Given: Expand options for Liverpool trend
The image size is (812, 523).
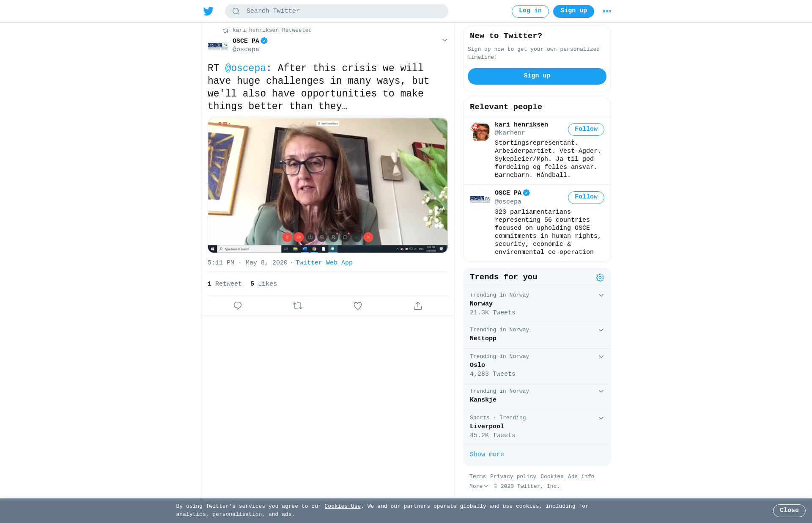Looking at the screenshot, I should 601,418.
